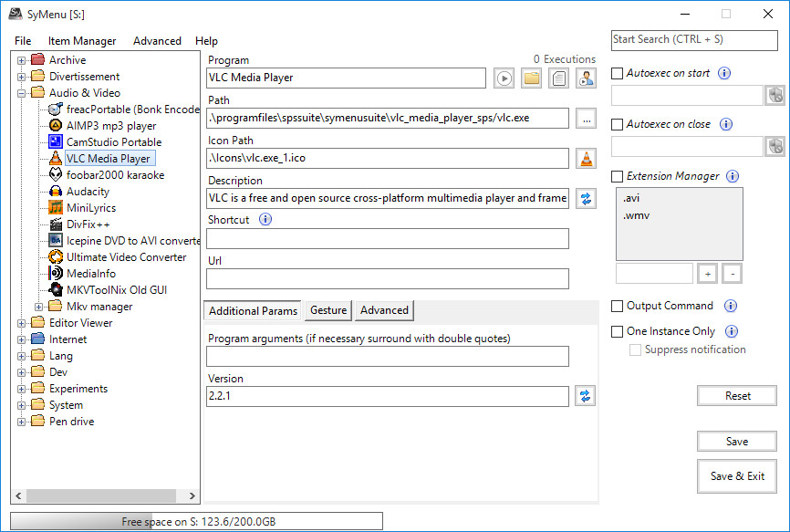
Task: Click the run program play icon
Action: [504, 78]
